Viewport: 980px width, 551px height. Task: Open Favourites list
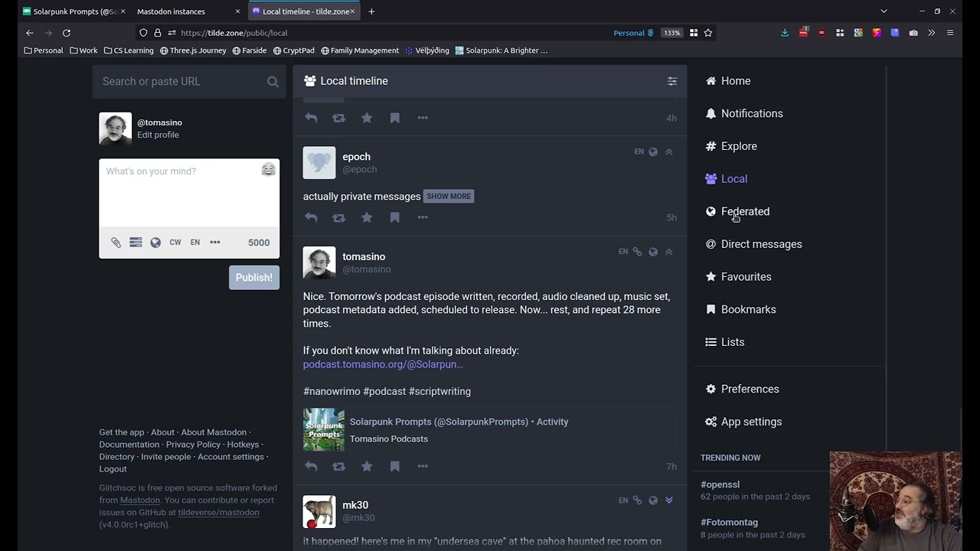(x=738, y=277)
